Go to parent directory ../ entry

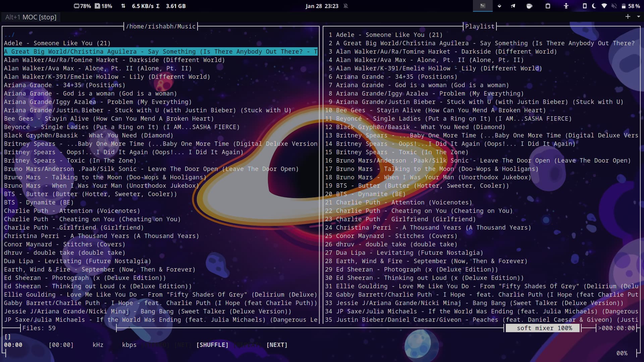tap(9, 35)
